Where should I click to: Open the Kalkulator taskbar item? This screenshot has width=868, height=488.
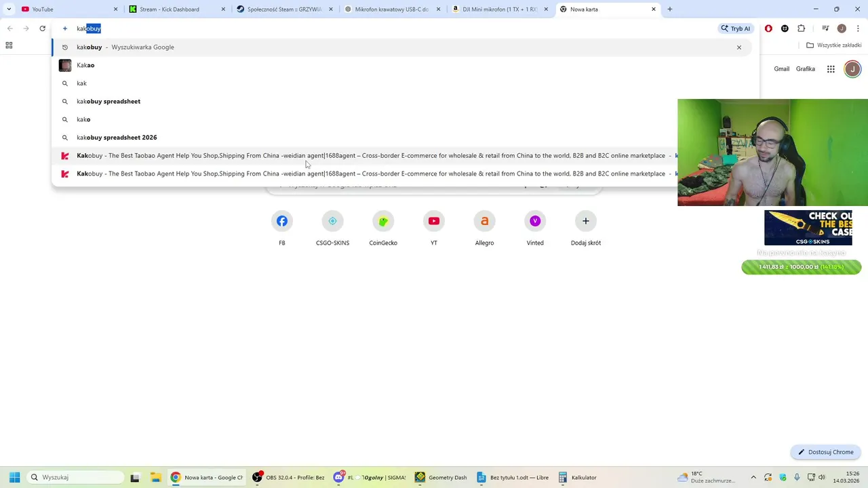pos(578,477)
